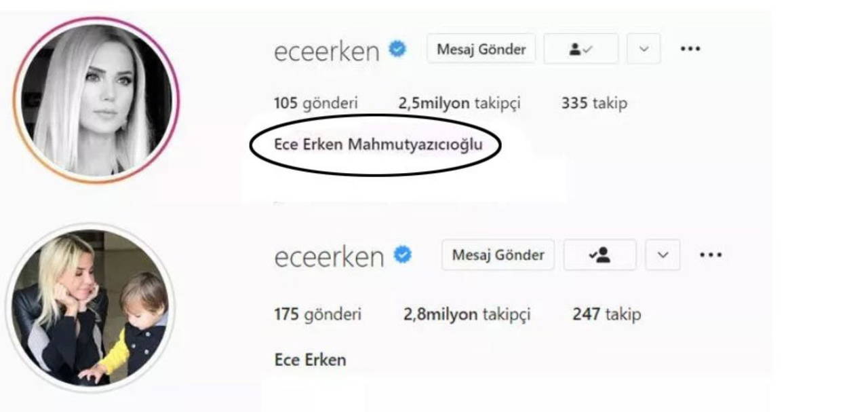Open the profile picture with the child

[x=90, y=307]
